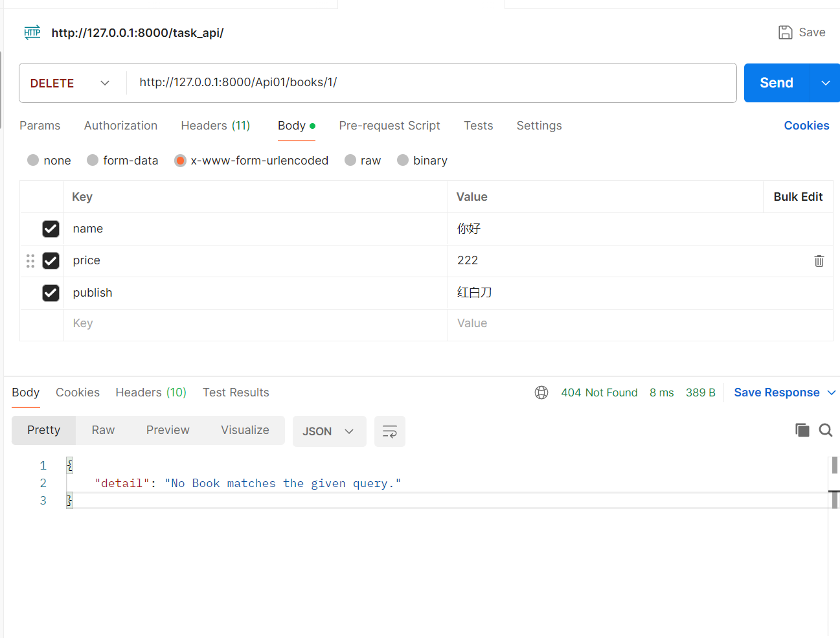840x638 pixels.
Task: Select the form-data body type
Action: [93, 160]
